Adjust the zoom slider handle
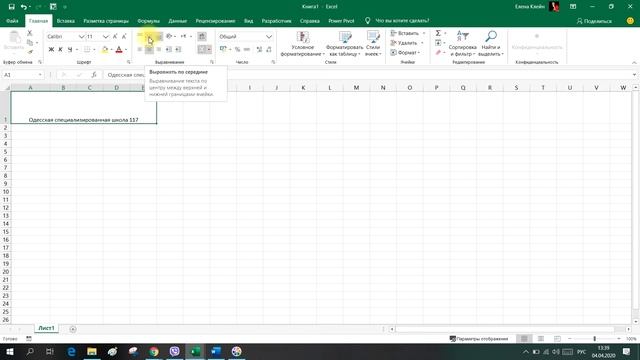640x360 pixels. point(595,339)
